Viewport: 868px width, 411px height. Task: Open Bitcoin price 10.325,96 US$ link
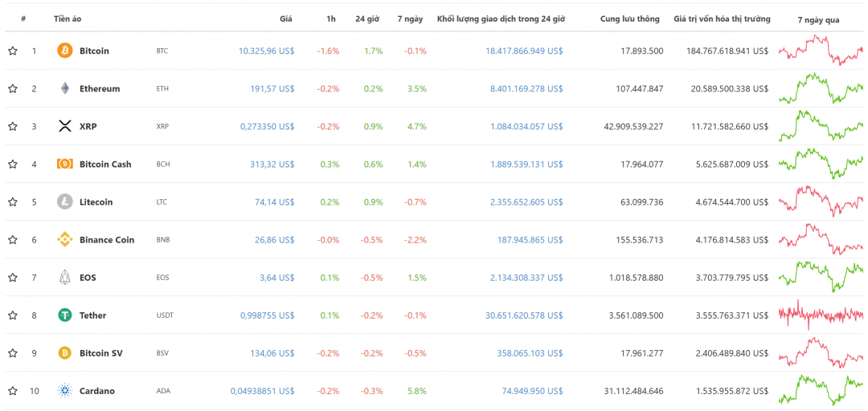coord(267,51)
